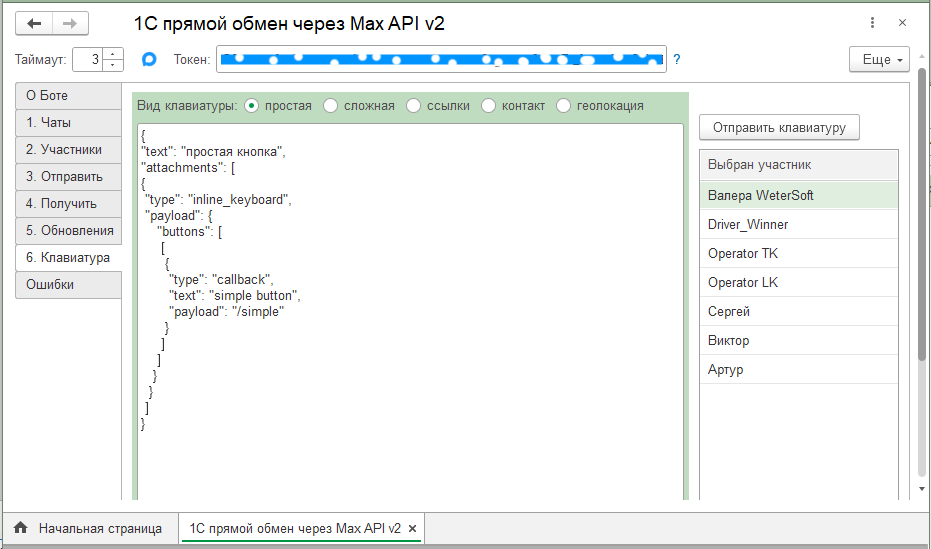Screen dimensions: 931x549
Task: Select the 'геолокация' keyboard type
Action: point(563,106)
